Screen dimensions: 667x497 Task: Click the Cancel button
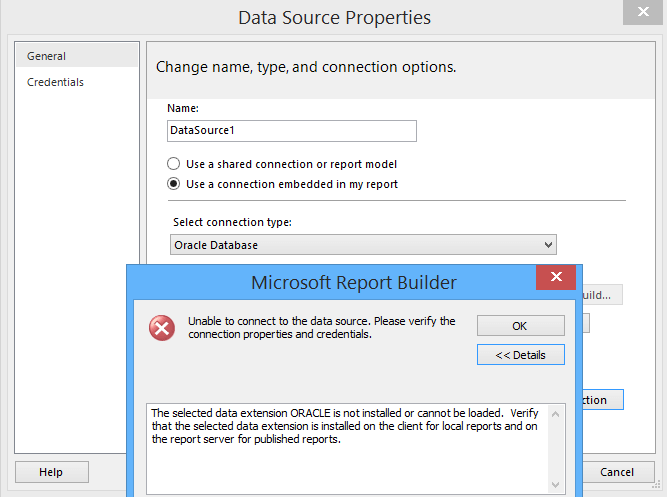[618, 472]
